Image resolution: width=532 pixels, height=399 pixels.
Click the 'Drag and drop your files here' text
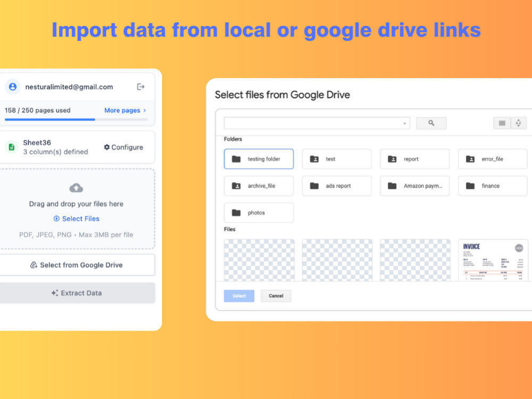(x=76, y=204)
